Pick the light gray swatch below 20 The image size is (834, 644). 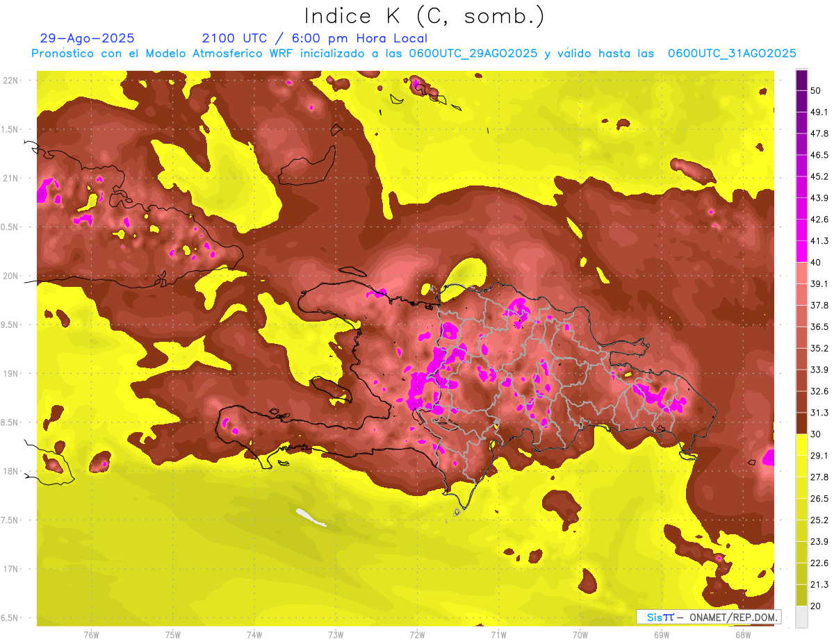click(801, 617)
